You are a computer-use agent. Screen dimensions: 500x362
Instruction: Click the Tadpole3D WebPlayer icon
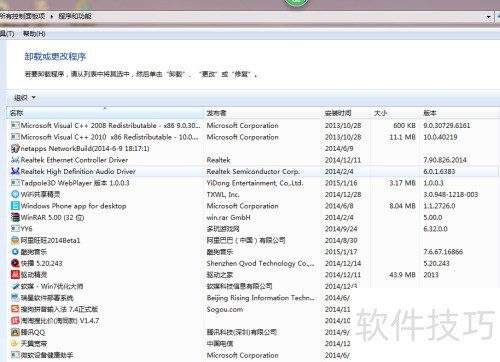pyautogui.click(x=15, y=183)
